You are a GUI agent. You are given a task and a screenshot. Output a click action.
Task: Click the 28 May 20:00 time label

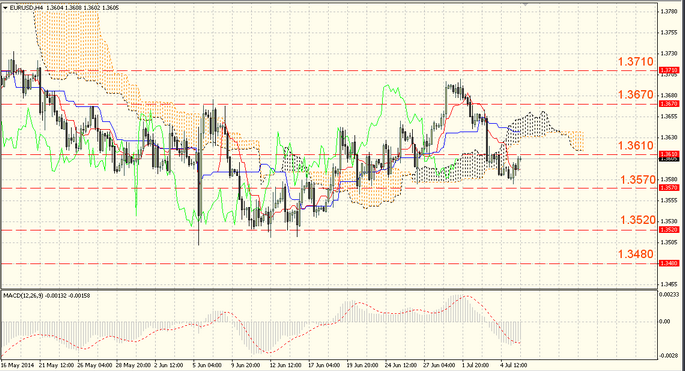[133, 365]
